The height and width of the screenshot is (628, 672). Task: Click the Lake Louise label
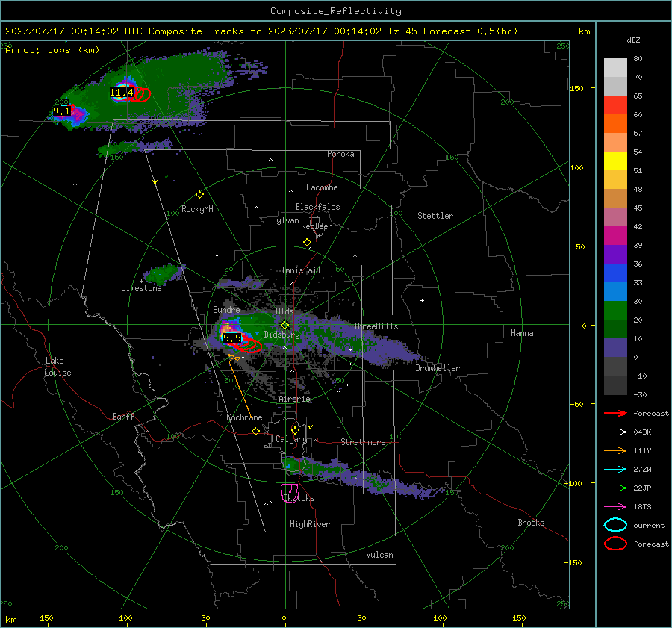point(57,367)
